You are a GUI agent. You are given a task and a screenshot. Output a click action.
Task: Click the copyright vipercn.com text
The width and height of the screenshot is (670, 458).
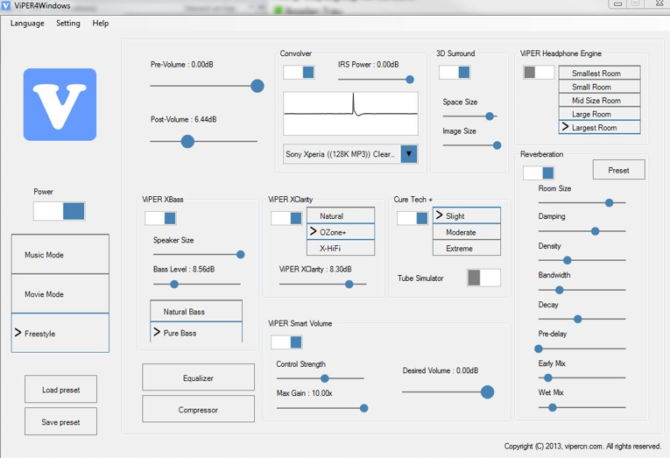582,446
